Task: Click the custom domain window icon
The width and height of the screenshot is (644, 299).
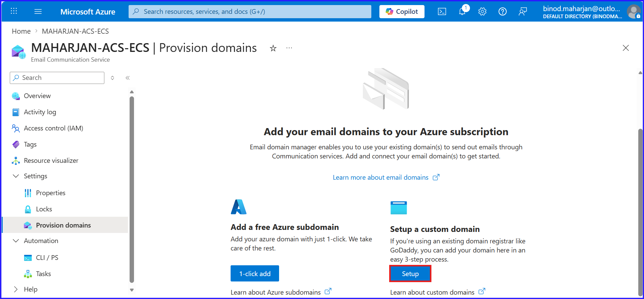Action: coord(399,208)
